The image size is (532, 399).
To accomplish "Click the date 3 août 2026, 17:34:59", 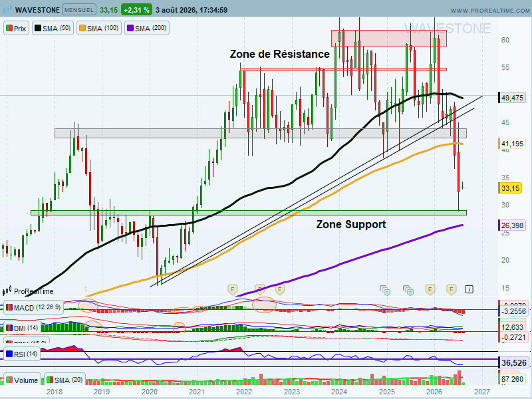I will pyautogui.click(x=192, y=10).
